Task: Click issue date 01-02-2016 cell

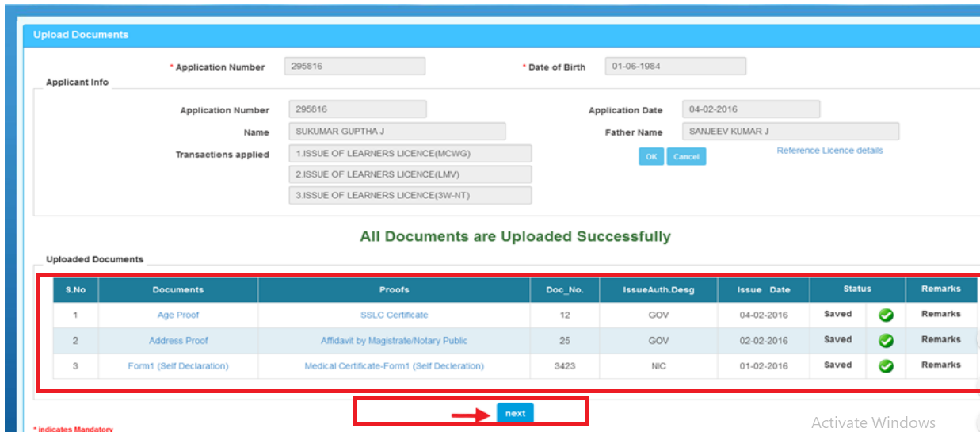Action: [x=764, y=366]
